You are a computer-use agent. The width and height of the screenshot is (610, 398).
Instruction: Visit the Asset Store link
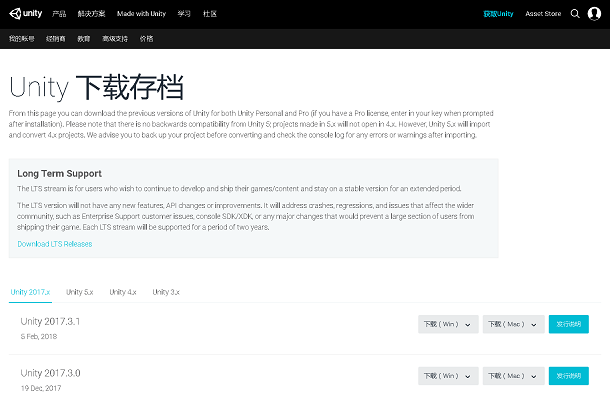[x=543, y=14]
